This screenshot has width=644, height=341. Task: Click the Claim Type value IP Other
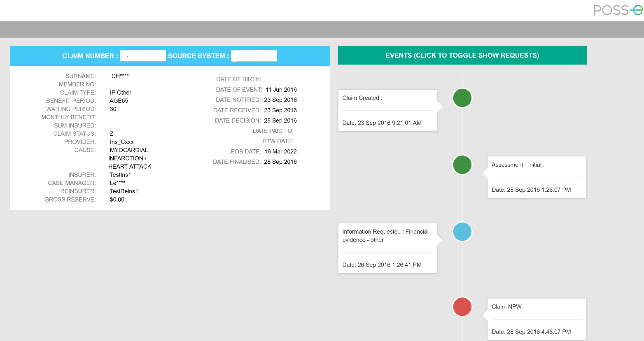[x=121, y=93]
